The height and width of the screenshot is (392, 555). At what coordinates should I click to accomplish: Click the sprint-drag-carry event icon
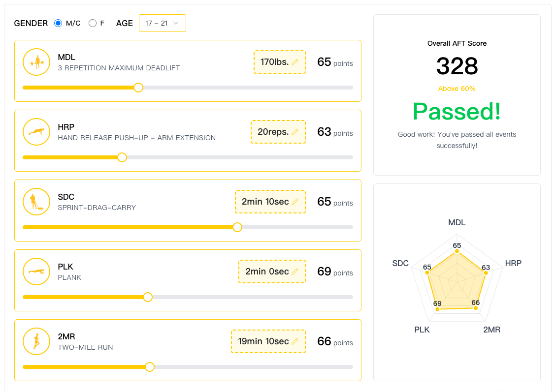click(36, 202)
